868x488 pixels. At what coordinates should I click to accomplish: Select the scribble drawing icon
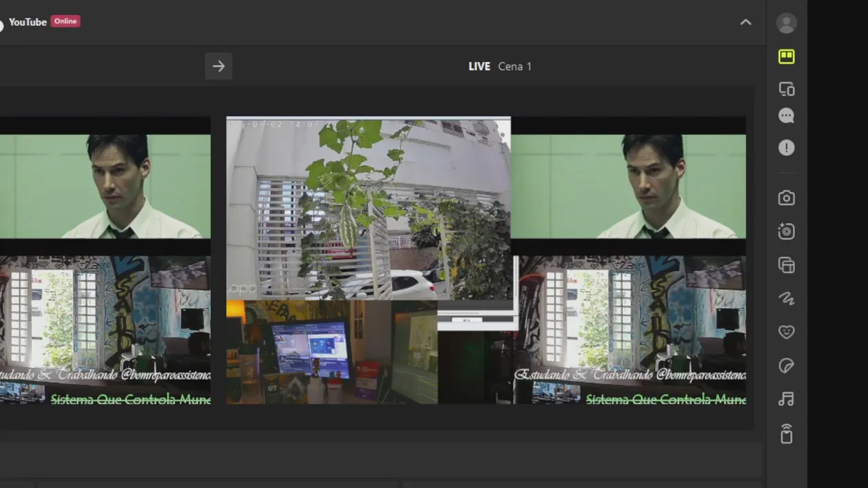pos(786,298)
